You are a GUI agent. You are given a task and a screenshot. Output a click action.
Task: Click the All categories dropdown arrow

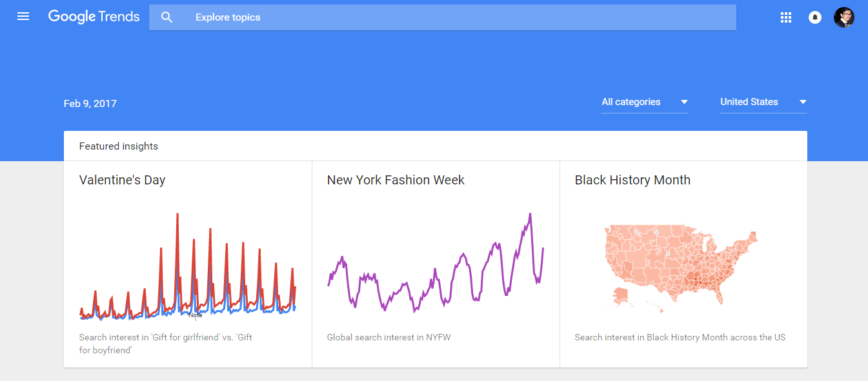(684, 102)
